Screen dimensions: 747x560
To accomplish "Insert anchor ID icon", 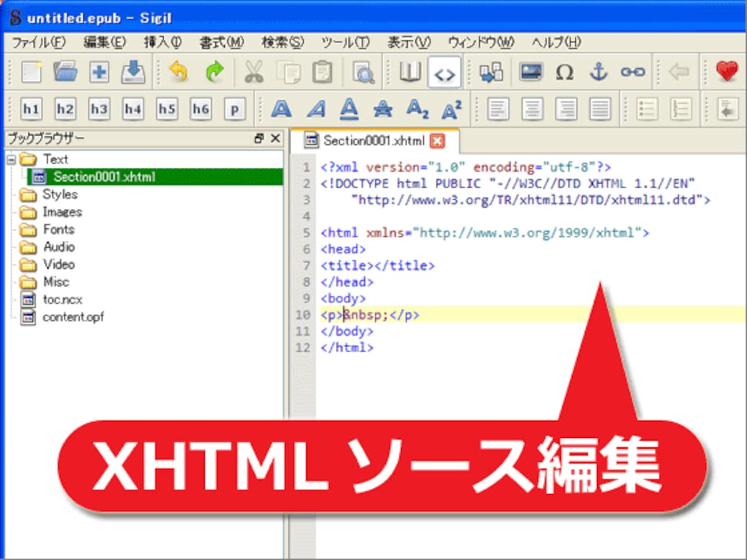I will point(598,72).
